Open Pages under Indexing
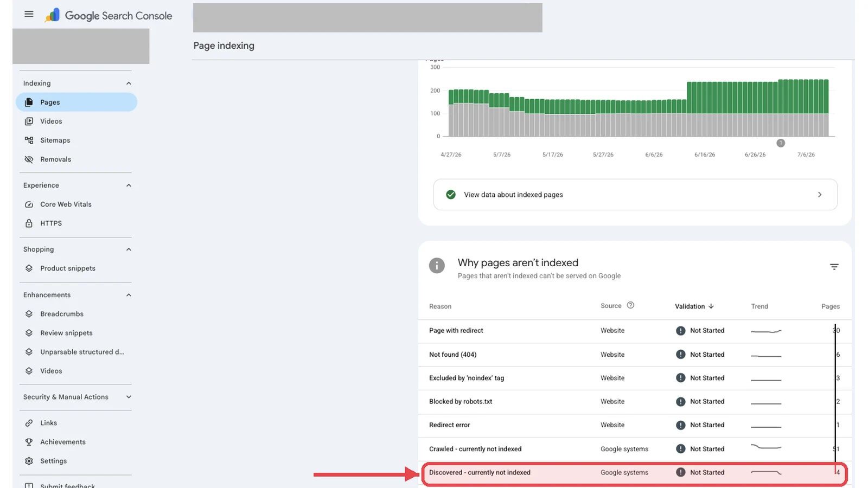 coord(76,102)
